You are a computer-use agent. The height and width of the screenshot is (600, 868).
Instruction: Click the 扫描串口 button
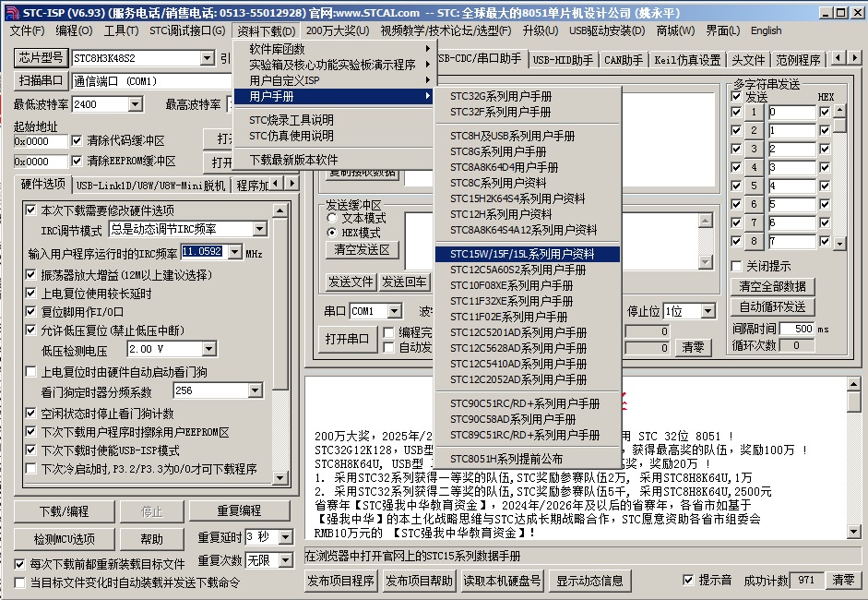pos(41,81)
